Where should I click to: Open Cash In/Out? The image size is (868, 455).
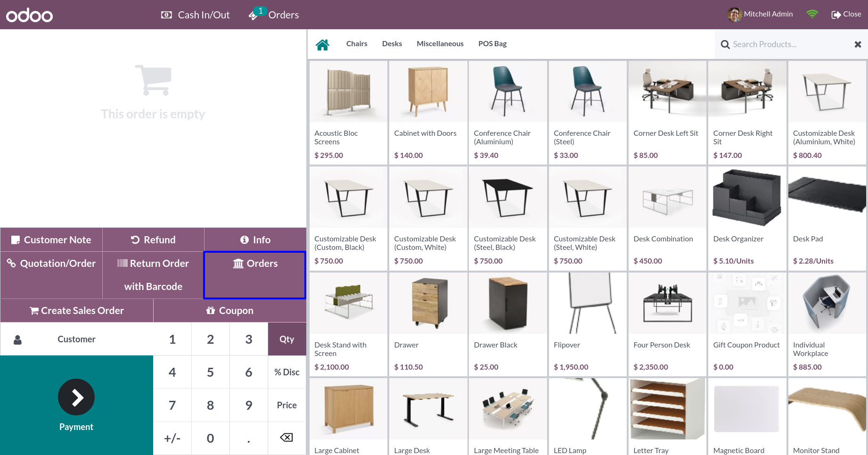pyautogui.click(x=195, y=15)
